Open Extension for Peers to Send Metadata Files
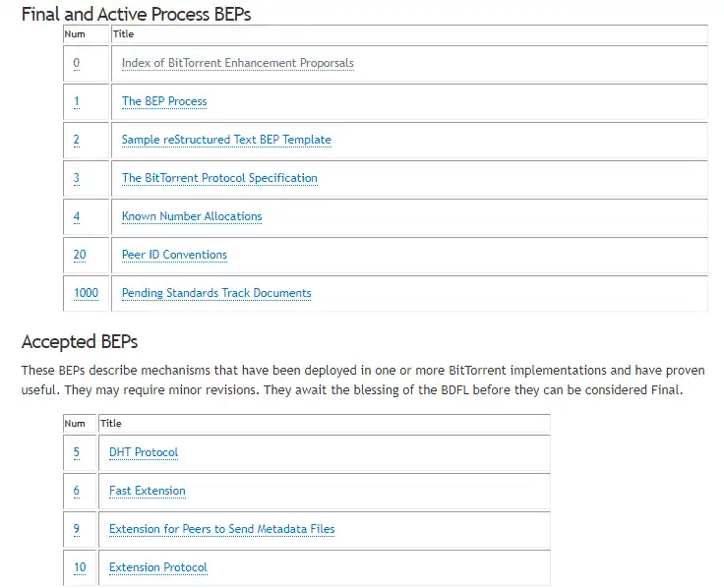724x588 pixels. pyautogui.click(x=222, y=528)
